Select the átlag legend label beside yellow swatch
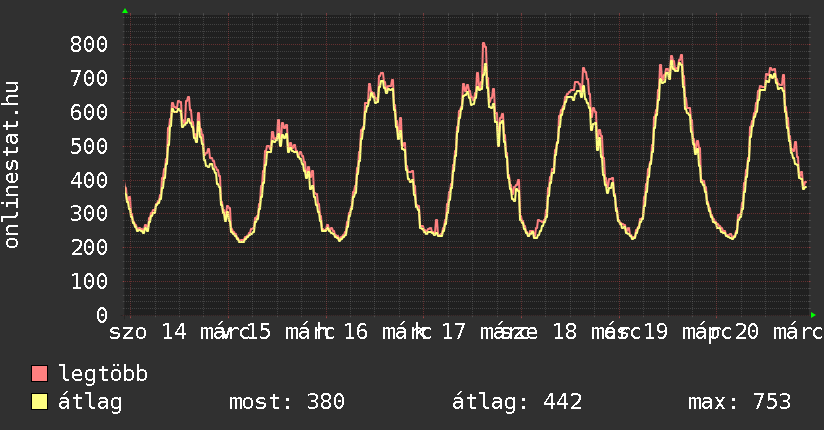The height and width of the screenshot is (430, 824). click(90, 402)
